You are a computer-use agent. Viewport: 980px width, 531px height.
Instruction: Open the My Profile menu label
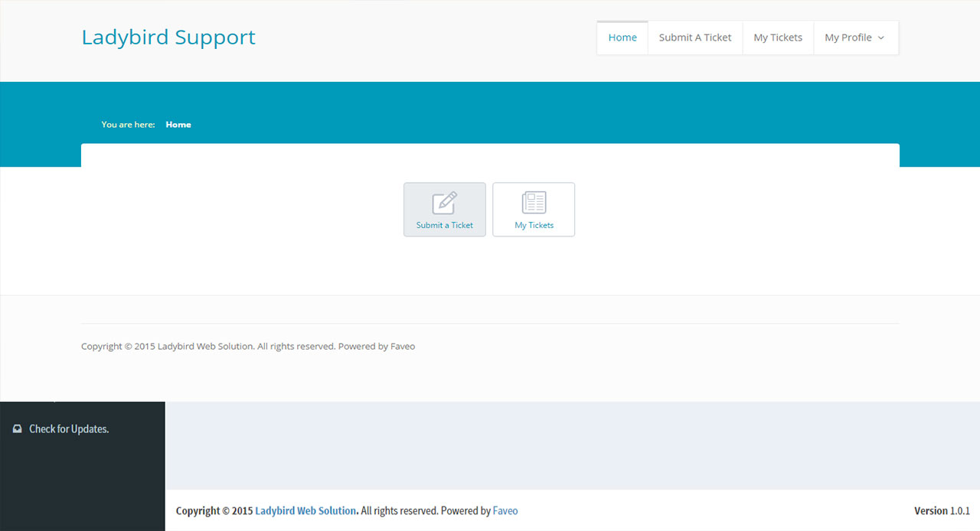point(848,37)
